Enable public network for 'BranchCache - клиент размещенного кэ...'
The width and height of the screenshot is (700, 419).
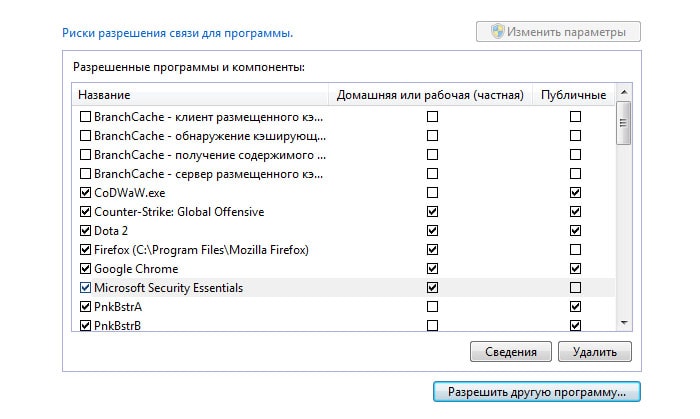pos(575,116)
